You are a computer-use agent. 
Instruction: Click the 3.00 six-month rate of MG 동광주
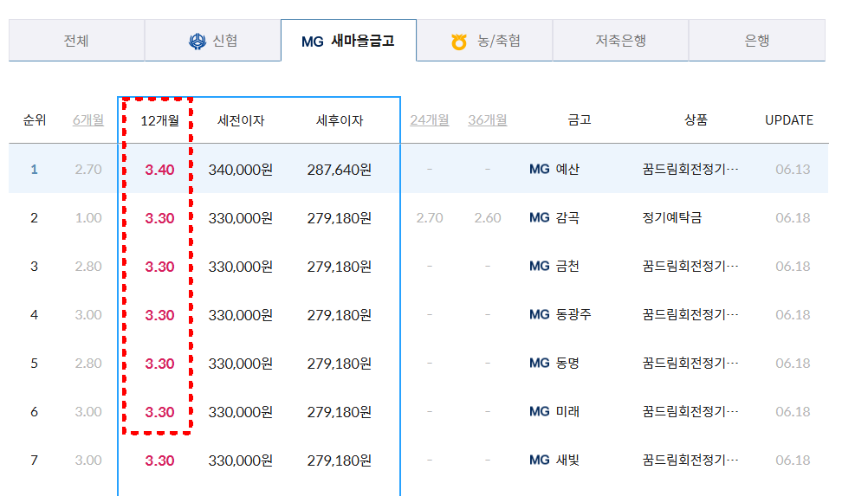88,314
